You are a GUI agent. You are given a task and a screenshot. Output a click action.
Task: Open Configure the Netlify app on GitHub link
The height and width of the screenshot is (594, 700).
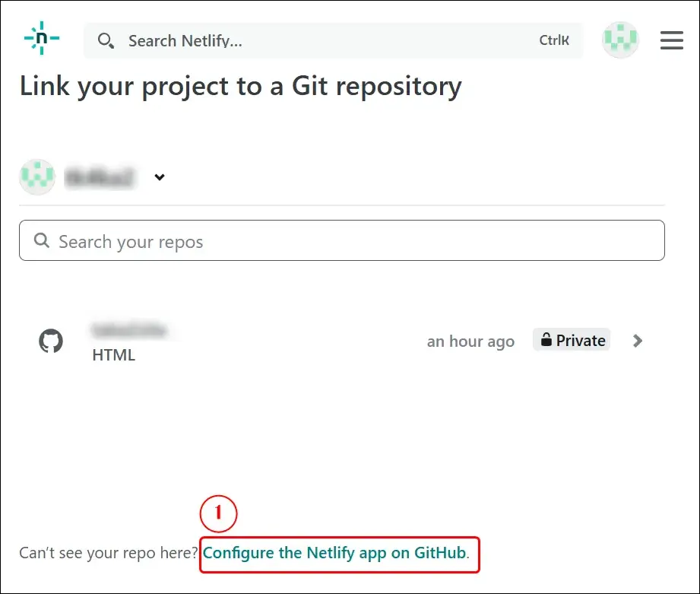tap(334, 553)
